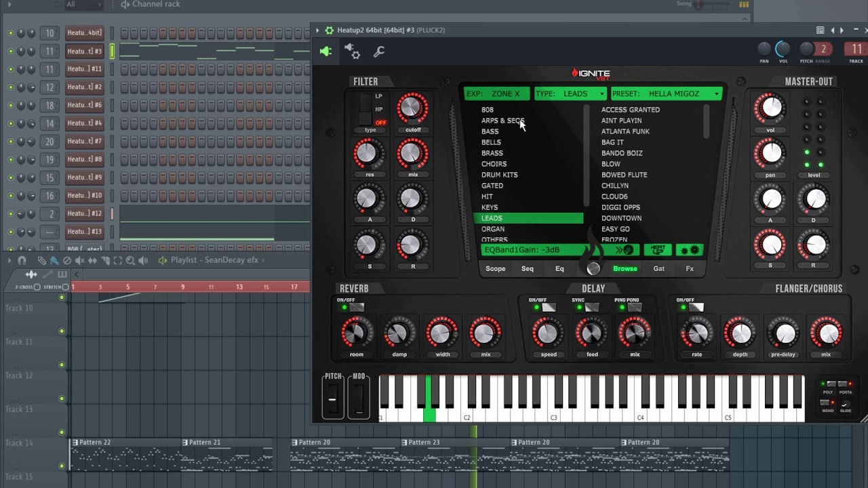
Task: Go to previous preset arrow in title bar
Action: pos(833,30)
